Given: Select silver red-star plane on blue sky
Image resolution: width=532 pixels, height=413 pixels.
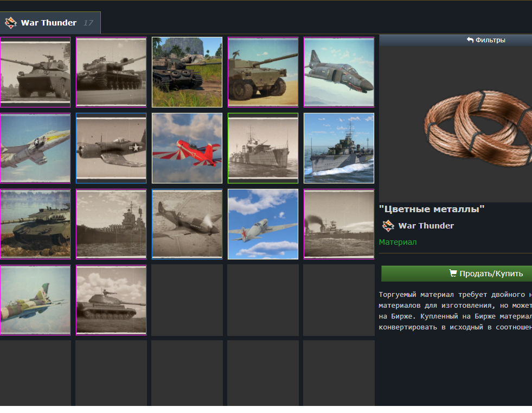Looking at the screenshot, I should click(x=263, y=224).
